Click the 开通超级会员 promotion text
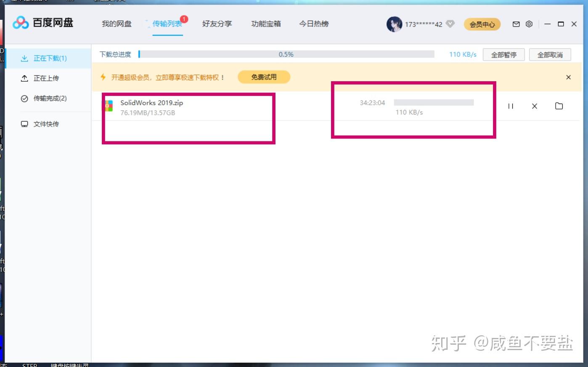 167,77
